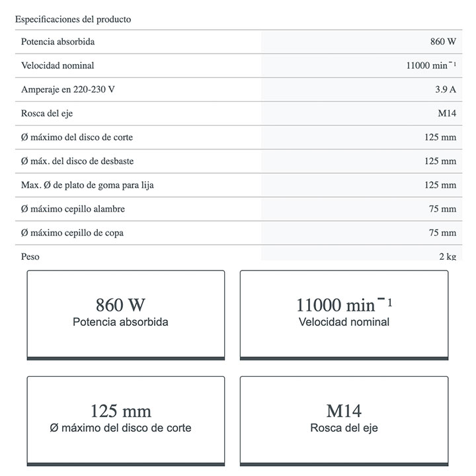Select the 2 kg weight value
Viewport: 476px width, 476px height.
(x=447, y=256)
